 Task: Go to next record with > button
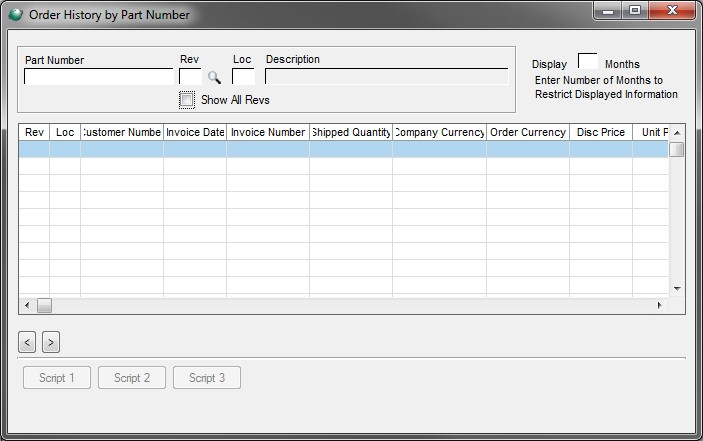coord(51,342)
